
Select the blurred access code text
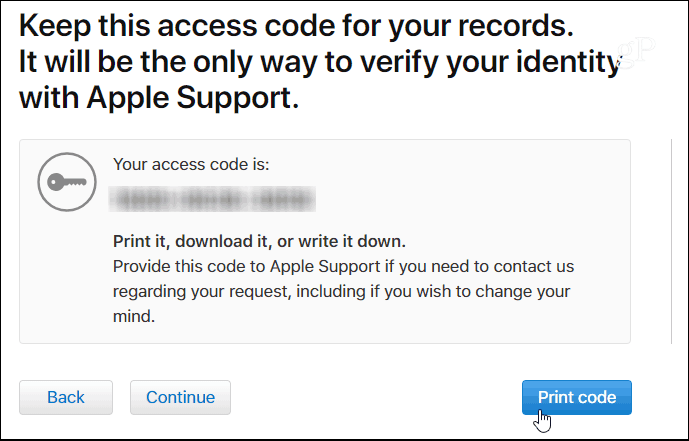click(212, 199)
